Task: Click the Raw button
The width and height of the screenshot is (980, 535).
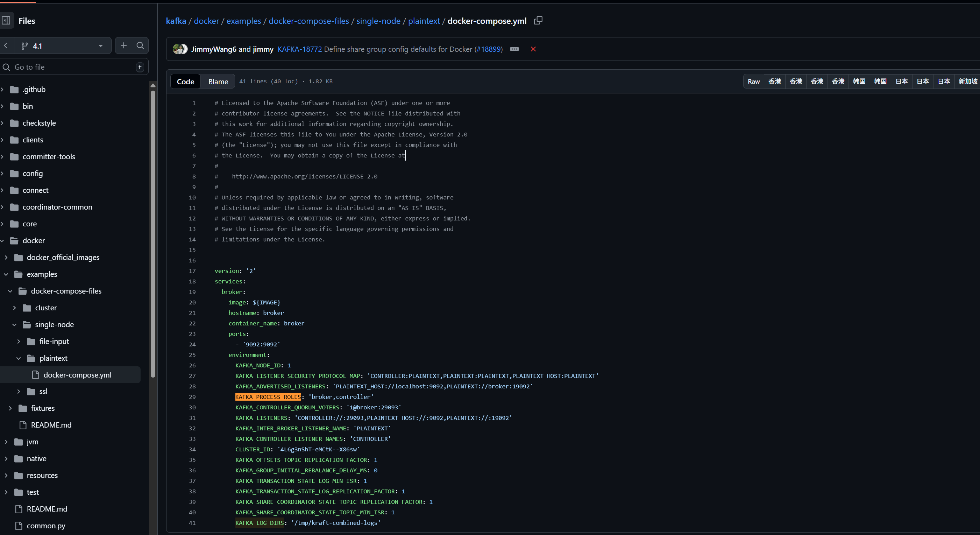Action: coord(753,82)
